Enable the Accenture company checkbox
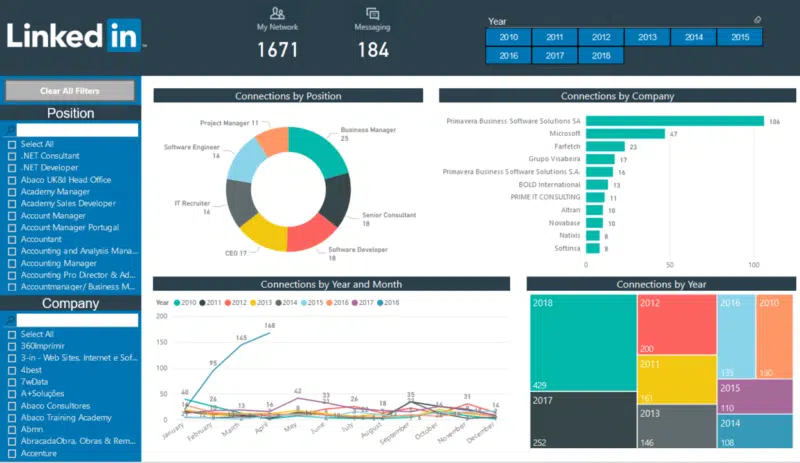 pos(12,453)
